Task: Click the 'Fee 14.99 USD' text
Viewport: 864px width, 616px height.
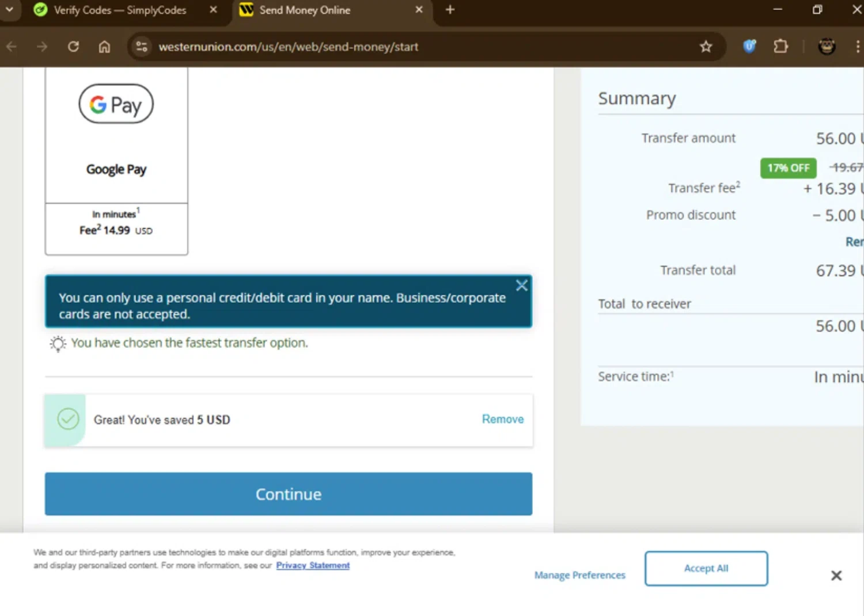Action: click(x=116, y=230)
